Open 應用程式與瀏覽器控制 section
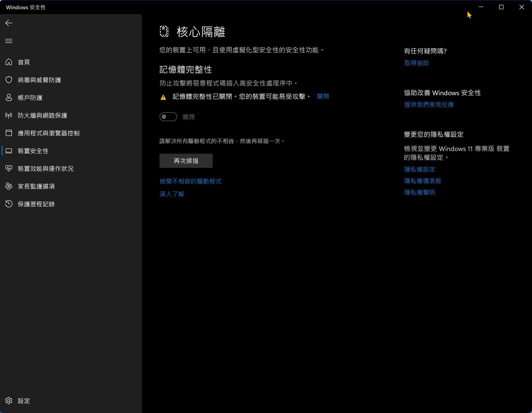The height and width of the screenshot is (413, 532). coord(50,133)
